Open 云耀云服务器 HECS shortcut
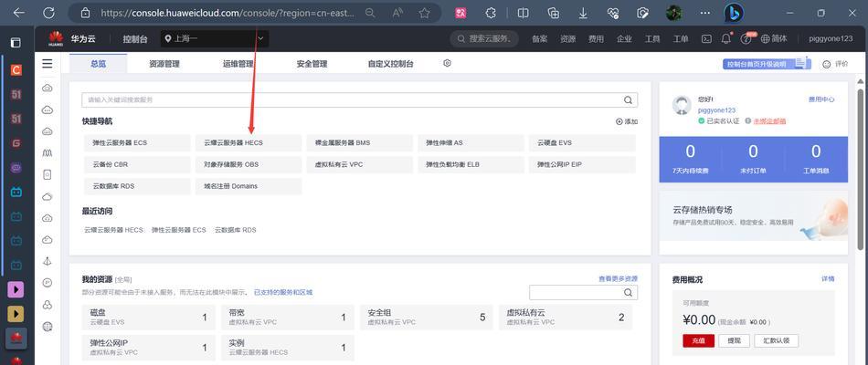The image size is (868, 365). [x=249, y=142]
